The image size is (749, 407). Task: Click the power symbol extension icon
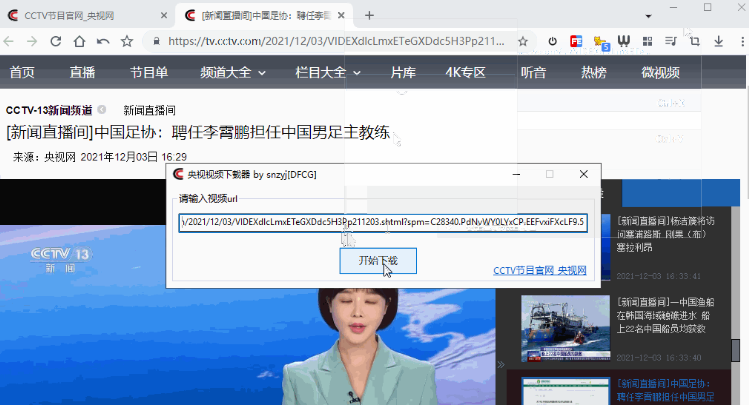tap(552, 42)
